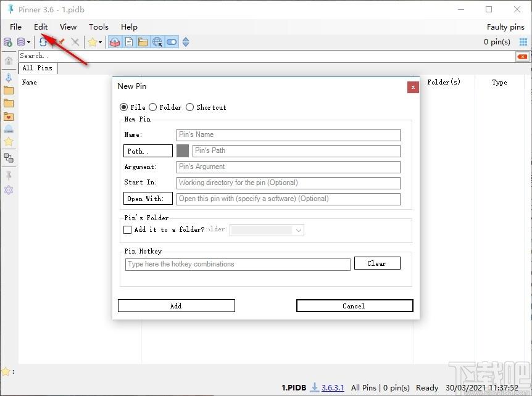
Task: Click the rocket icon in the left sidebar
Action: click(x=9, y=78)
